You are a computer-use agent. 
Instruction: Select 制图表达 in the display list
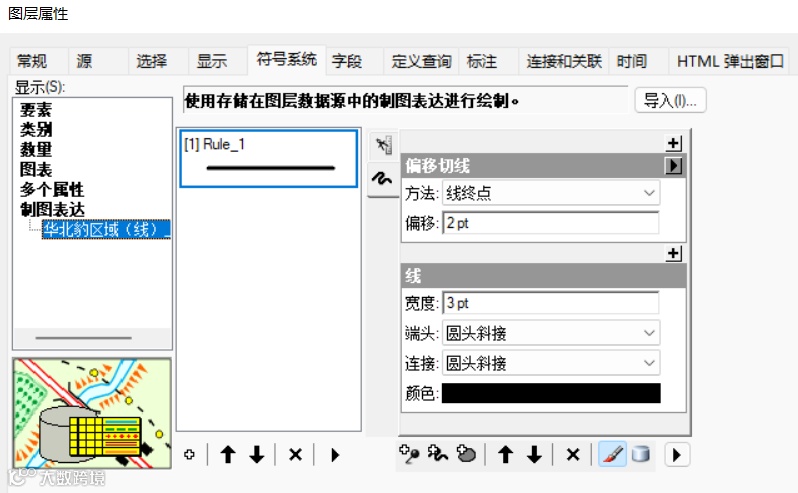click(52, 209)
